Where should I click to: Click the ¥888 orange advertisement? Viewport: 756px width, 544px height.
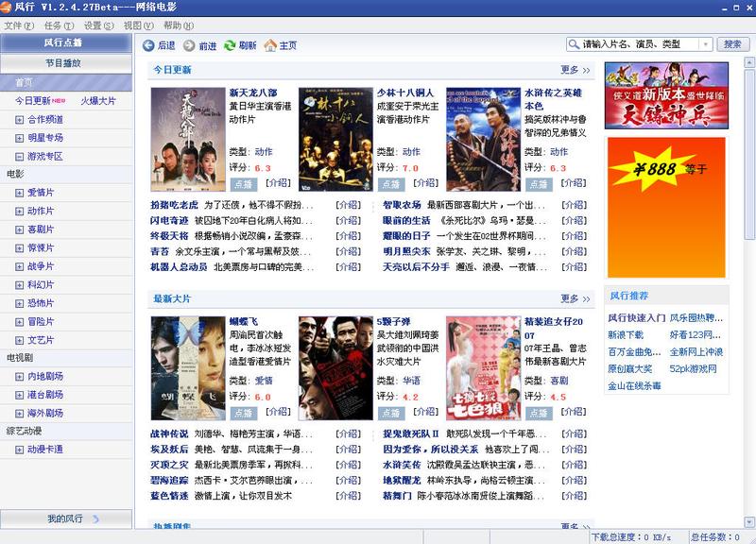click(666, 207)
